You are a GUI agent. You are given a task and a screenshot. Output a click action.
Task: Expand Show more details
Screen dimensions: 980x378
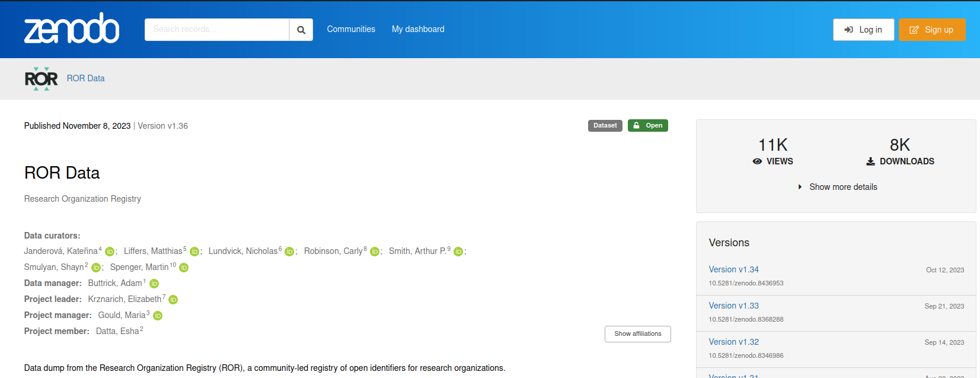click(x=837, y=187)
